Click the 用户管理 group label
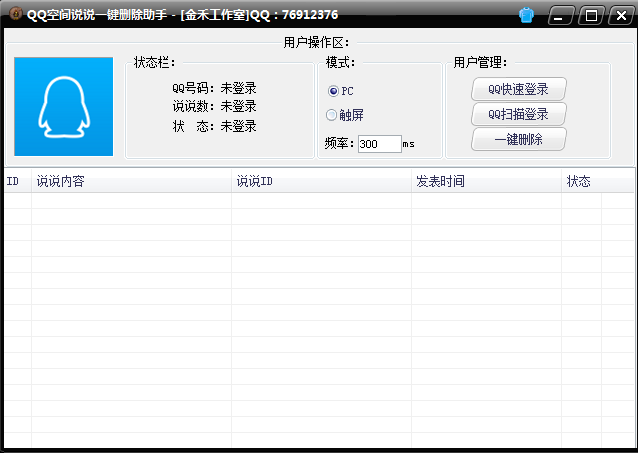This screenshot has height=453, width=638. (481, 62)
